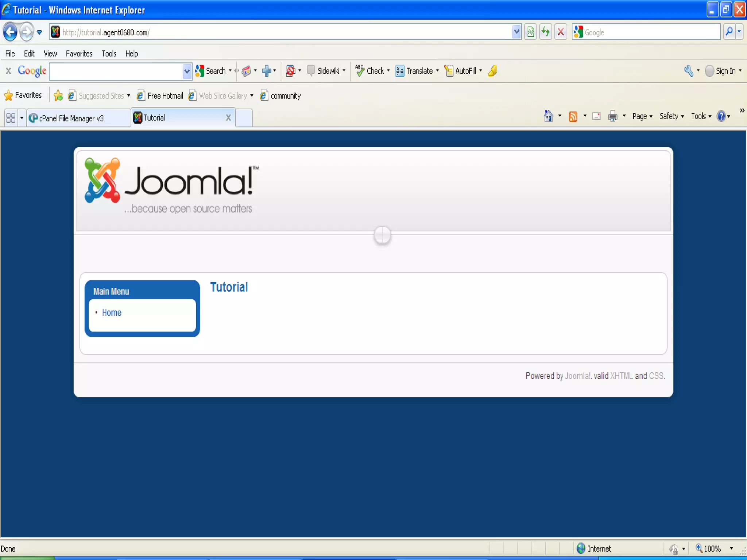Expand the Safety dropdown menu
Viewport: 747px width, 560px height.
tap(671, 117)
